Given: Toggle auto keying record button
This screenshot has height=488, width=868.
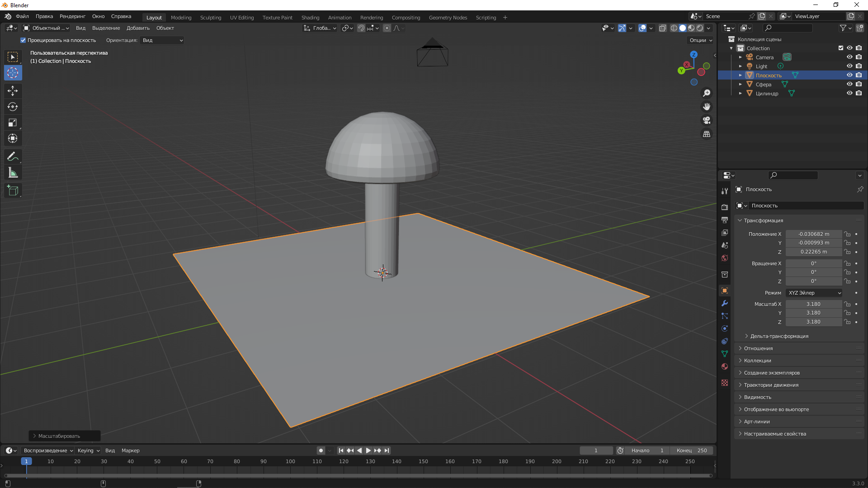Looking at the screenshot, I should (321, 450).
